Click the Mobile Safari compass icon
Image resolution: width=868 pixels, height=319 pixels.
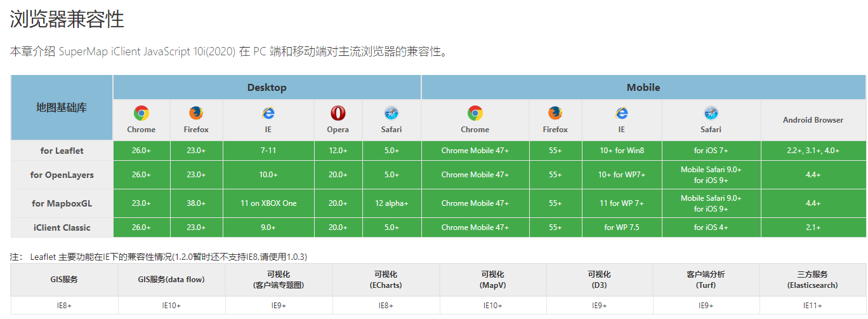coord(711,113)
